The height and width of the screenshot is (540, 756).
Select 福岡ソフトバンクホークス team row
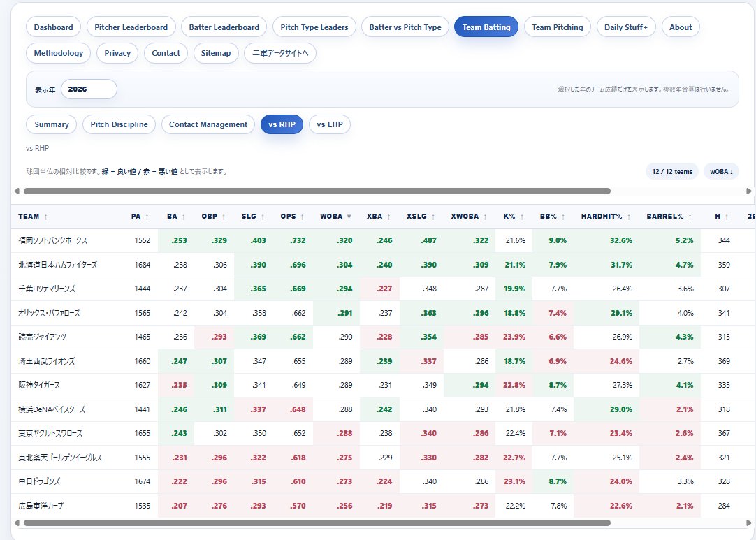coord(384,240)
